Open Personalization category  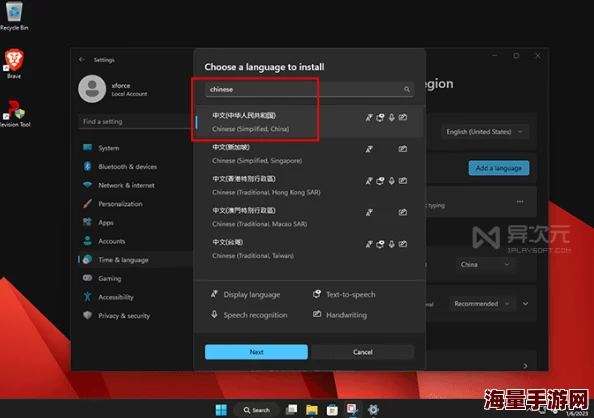click(x=136, y=204)
